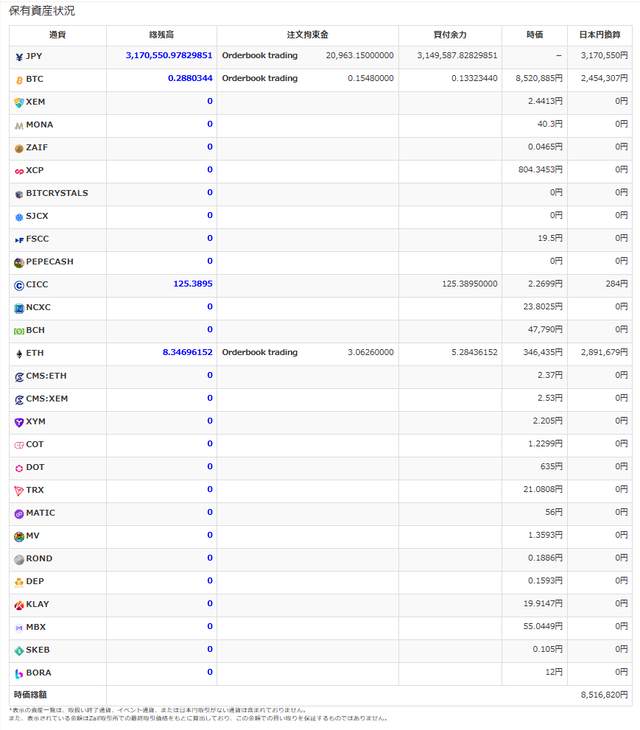
Task: Select the 総残高 column header
Action: click(162, 35)
